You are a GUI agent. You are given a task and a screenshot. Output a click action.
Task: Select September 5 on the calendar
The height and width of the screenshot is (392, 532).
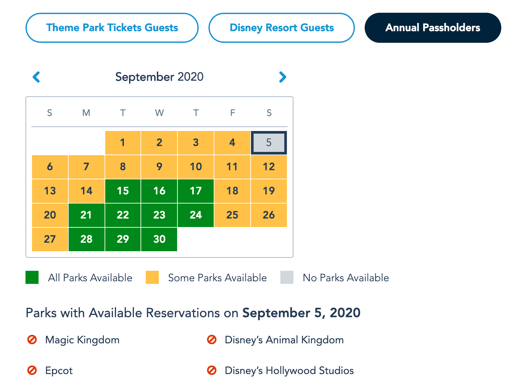(x=269, y=143)
